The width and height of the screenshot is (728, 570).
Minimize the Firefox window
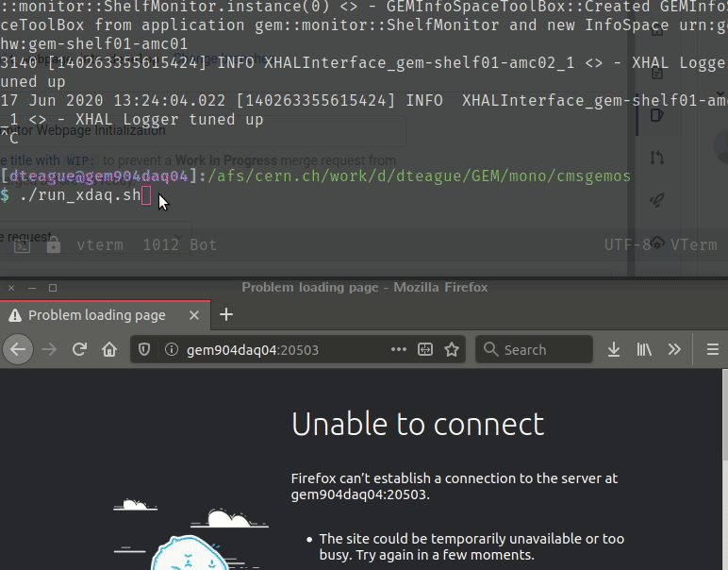(x=32, y=288)
